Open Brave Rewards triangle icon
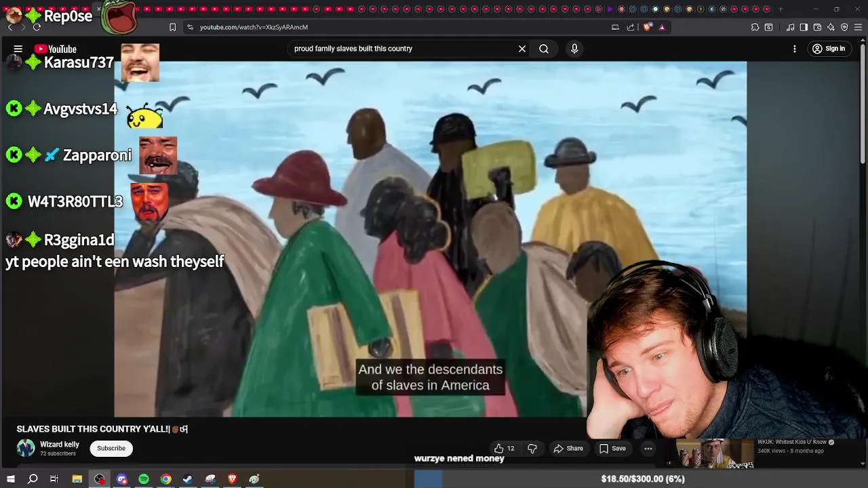Image resolution: width=868 pixels, height=488 pixels. [x=662, y=27]
